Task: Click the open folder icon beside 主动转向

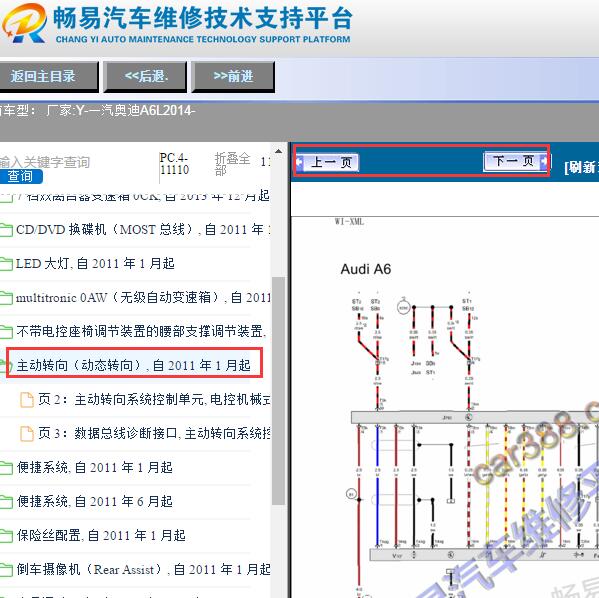Action: tap(6, 366)
